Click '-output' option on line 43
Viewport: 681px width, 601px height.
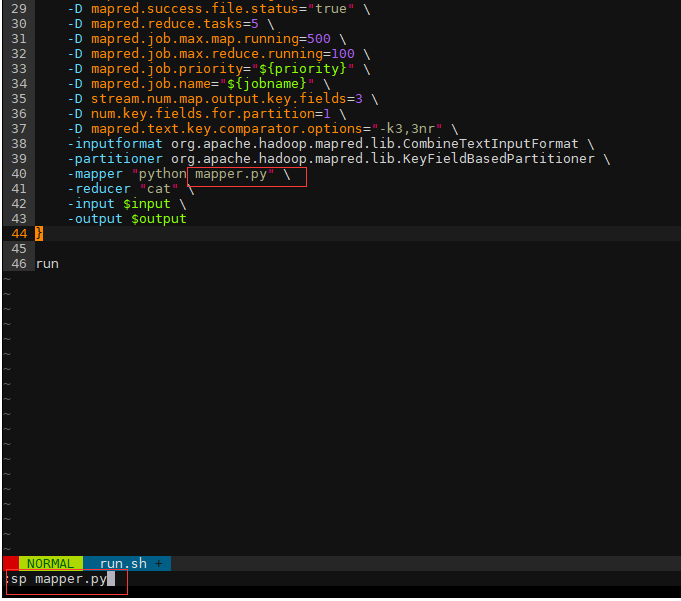(x=95, y=219)
